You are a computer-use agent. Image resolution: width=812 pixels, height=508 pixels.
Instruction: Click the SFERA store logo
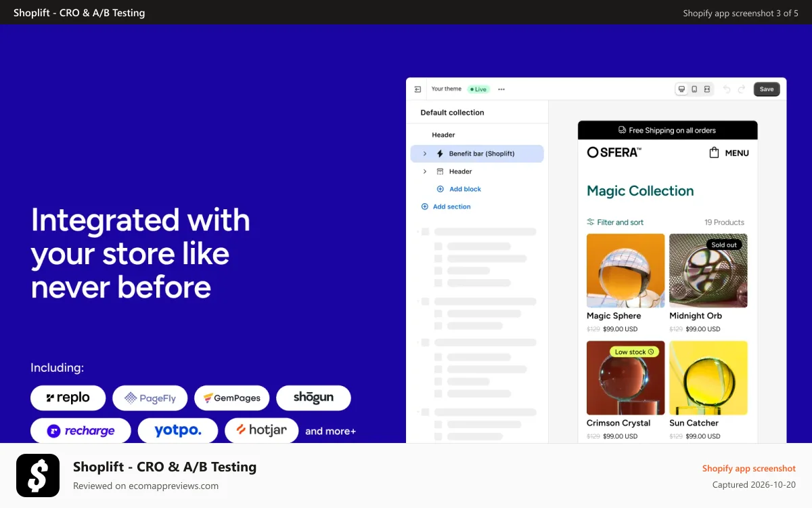(614, 152)
